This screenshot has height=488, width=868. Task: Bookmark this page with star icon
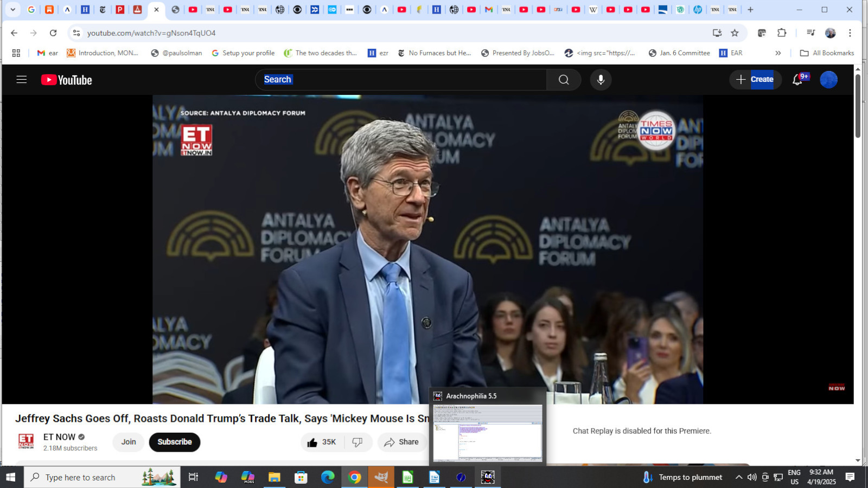735,33
